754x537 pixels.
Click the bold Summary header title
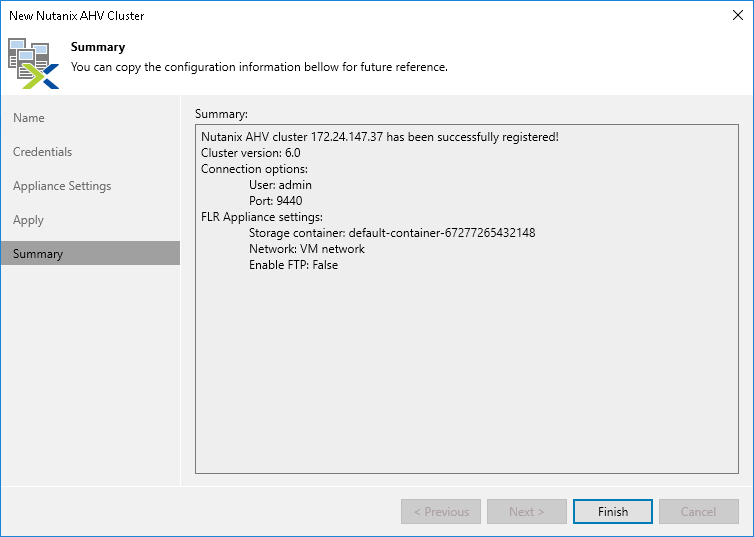click(x=98, y=47)
